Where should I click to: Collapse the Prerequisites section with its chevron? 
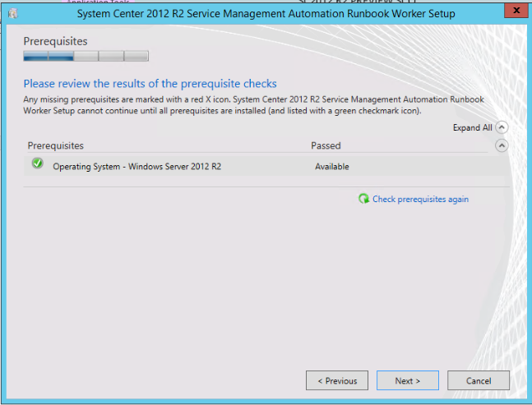502,145
